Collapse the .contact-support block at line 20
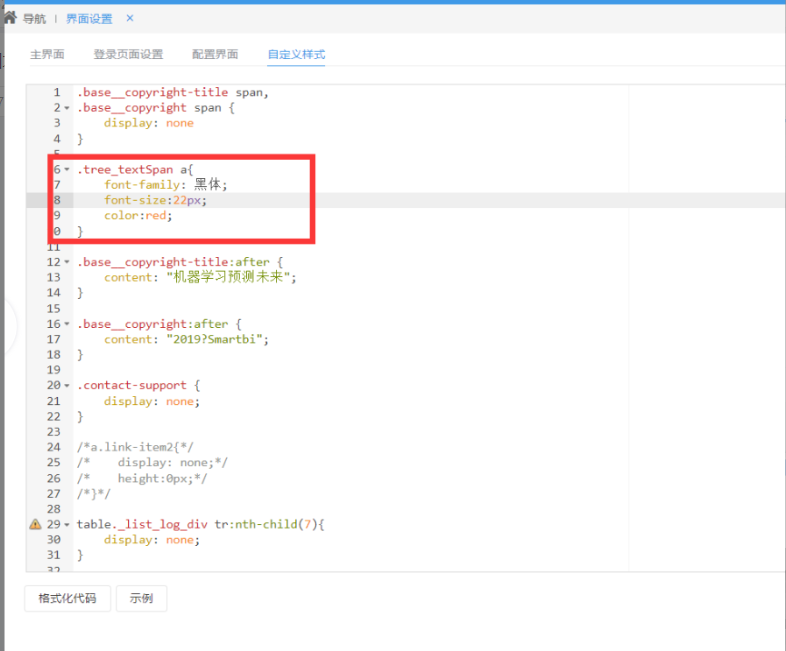786x651 pixels. (x=67, y=386)
